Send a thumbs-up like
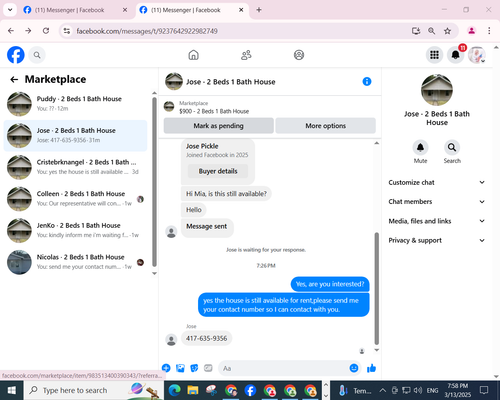The width and height of the screenshot is (500, 400). click(x=371, y=368)
